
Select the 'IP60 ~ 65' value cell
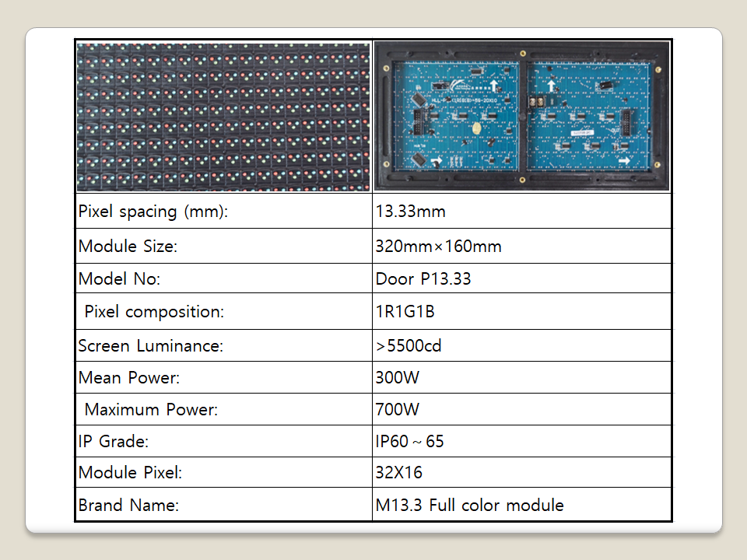click(x=409, y=442)
